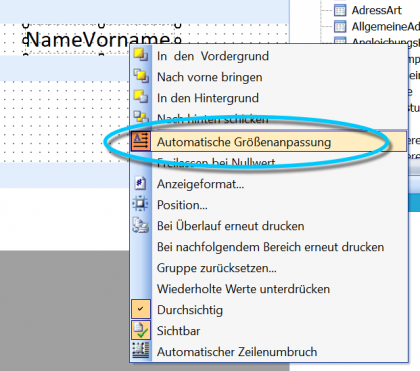Select 'Automatischer Zeilenumbruch' menu entry
This screenshot has height=371, width=420.
pyautogui.click(x=237, y=352)
